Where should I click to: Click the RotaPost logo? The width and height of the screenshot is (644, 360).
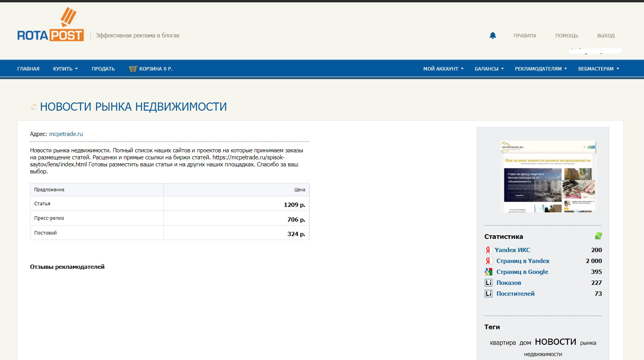(51, 25)
